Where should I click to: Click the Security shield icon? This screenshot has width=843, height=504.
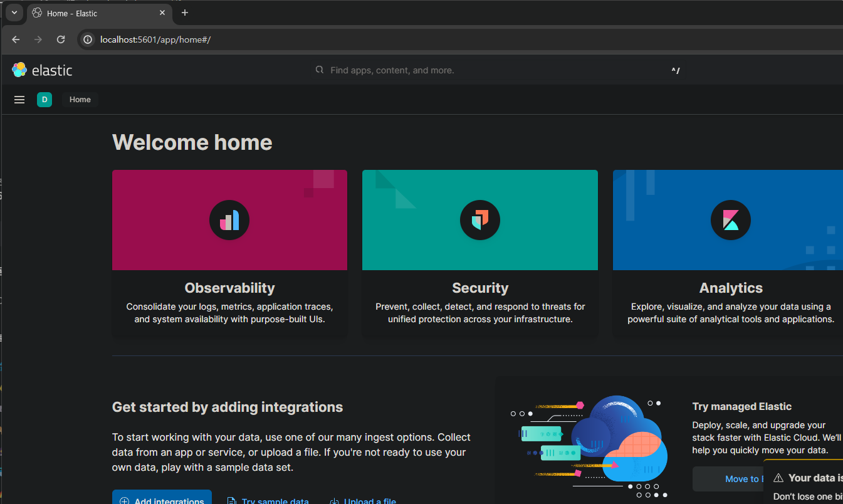click(x=480, y=220)
